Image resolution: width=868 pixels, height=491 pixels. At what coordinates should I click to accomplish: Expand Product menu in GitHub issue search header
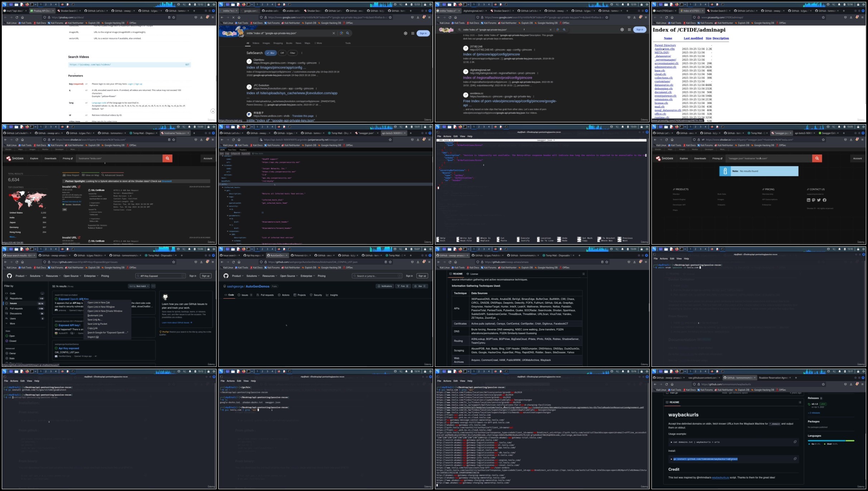pyautogui.click(x=21, y=276)
